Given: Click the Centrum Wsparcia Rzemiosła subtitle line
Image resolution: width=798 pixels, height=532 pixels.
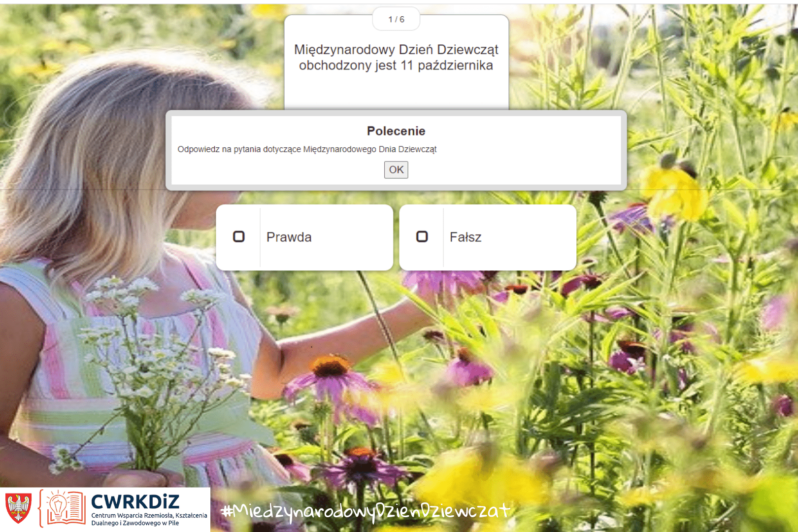Looking at the screenshot, I should point(149,516).
